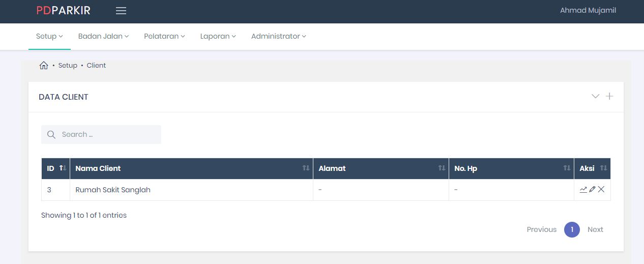Image resolution: width=644 pixels, height=264 pixels.
Task: Edit Rumah Sakit Sanglah with pencil icon
Action: (x=592, y=190)
